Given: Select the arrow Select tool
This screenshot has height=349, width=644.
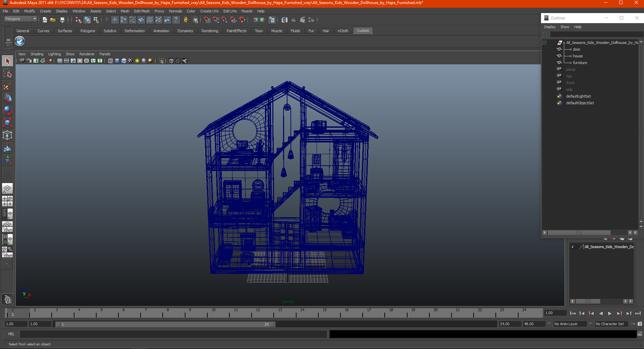Looking at the screenshot, I should click(x=7, y=61).
